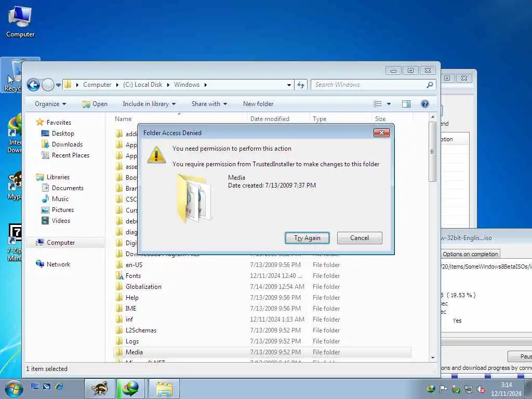
Task: Click scroll down arrow of file list
Action: (x=433, y=357)
